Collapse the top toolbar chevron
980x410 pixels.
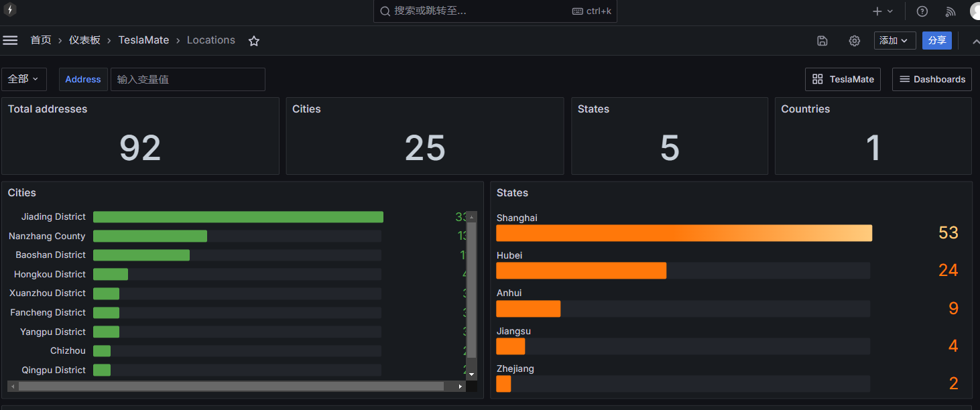(x=975, y=41)
